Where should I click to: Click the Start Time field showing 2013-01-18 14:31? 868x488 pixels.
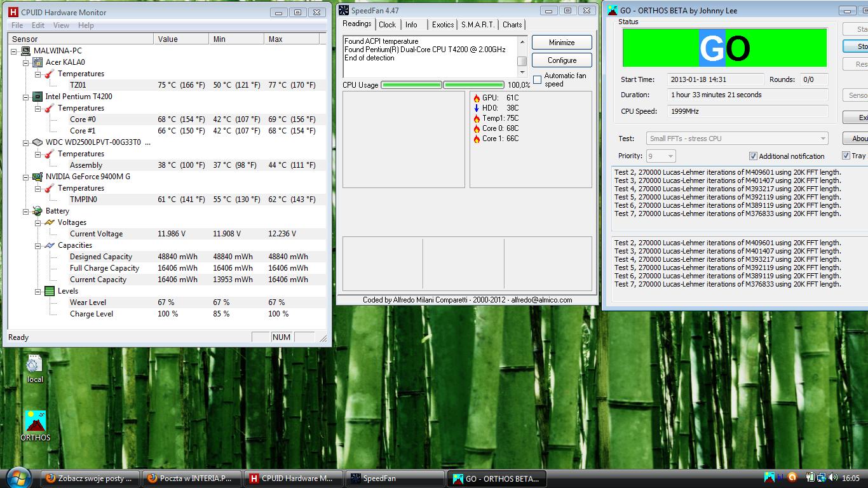[715, 79]
